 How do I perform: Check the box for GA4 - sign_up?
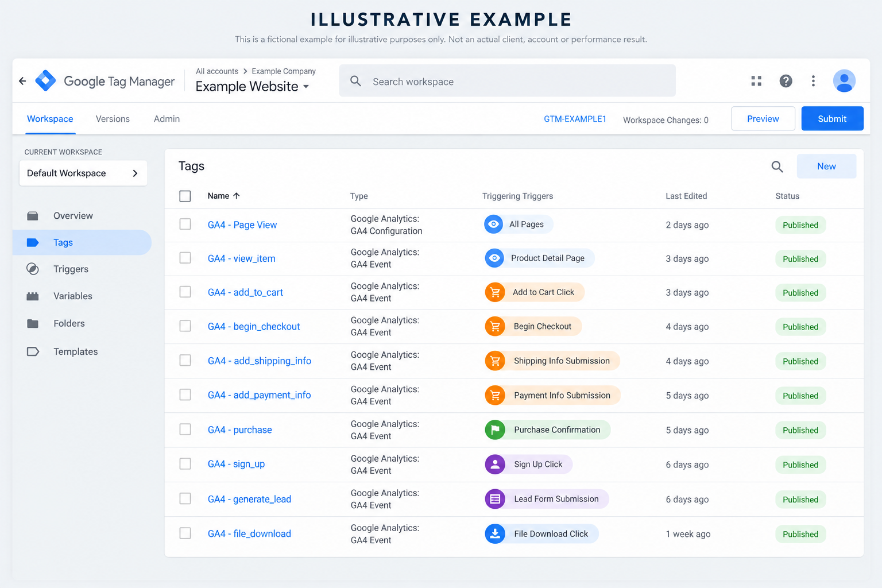[x=185, y=463]
